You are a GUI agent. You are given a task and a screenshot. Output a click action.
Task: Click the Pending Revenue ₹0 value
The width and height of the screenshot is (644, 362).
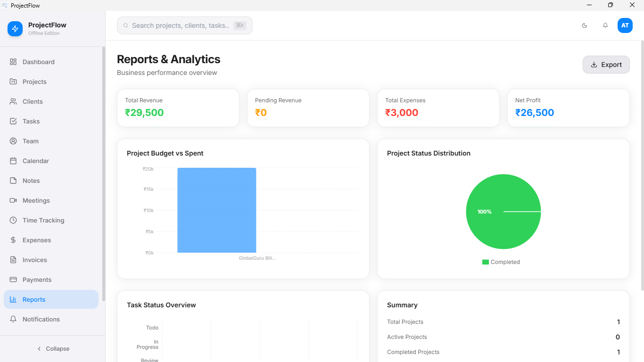pos(261,113)
